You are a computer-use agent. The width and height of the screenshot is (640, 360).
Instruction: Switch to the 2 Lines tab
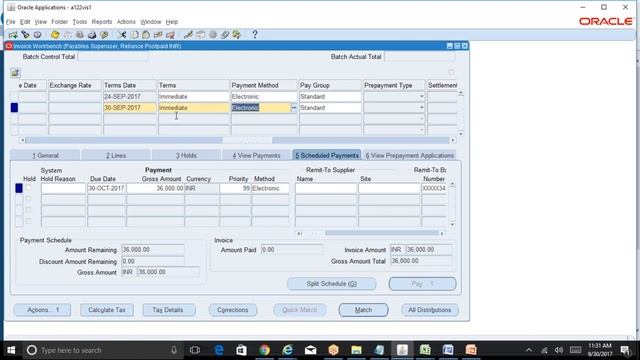coord(116,155)
